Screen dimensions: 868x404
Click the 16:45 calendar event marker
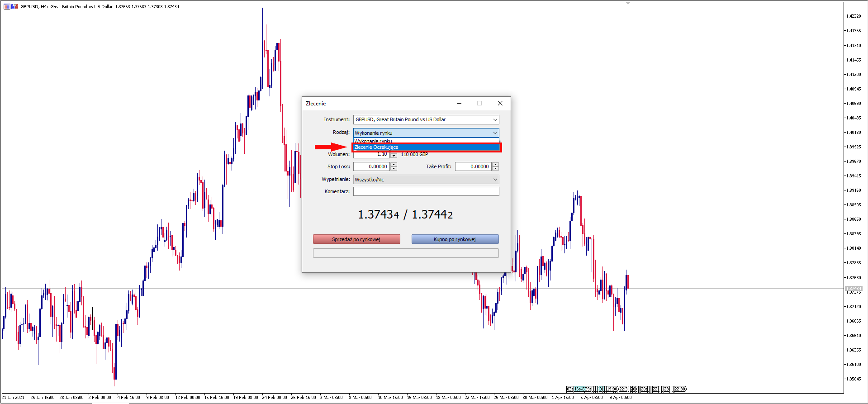[579, 389]
